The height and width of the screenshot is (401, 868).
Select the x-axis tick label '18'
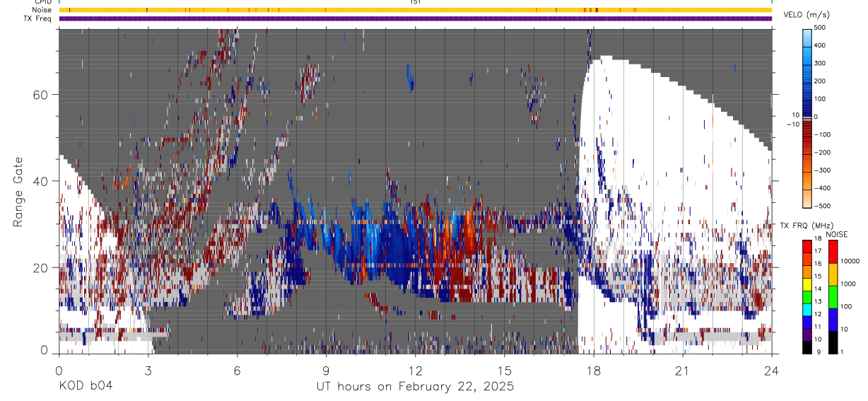point(593,370)
